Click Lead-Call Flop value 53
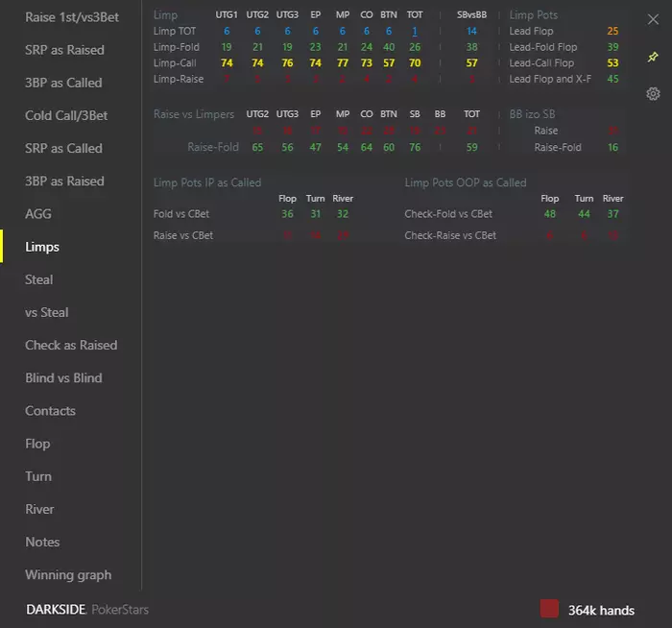This screenshot has width=672, height=628. pyautogui.click(x=612, y=63)
